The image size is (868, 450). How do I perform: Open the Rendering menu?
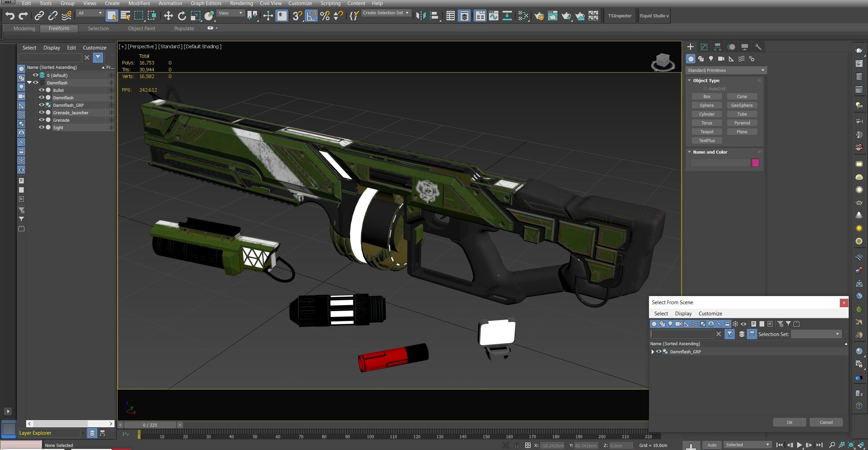241,3
